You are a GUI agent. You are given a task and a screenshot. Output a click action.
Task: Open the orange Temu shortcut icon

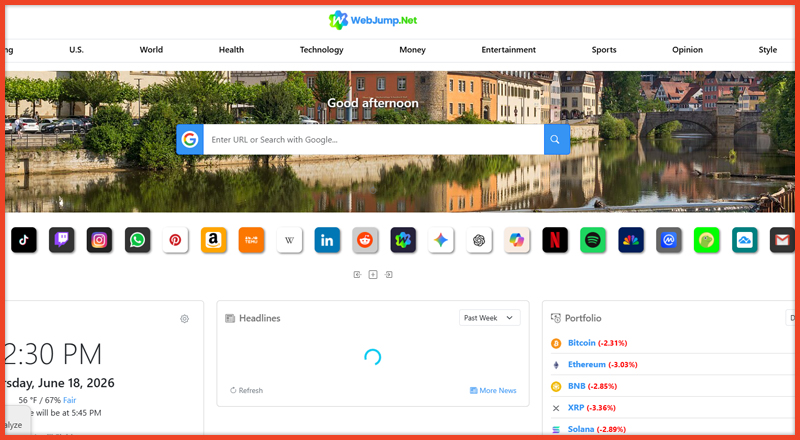pos(252,240)
